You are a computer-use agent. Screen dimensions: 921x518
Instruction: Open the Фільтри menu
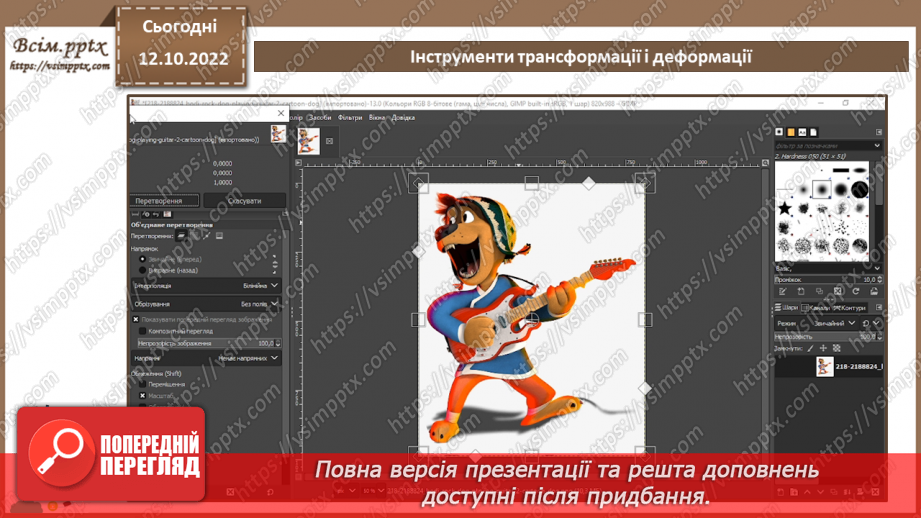point(350,117)
